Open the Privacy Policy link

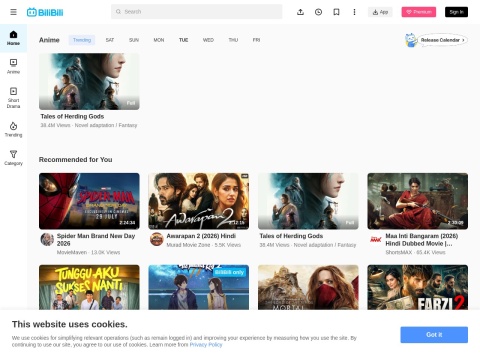[206, 345]
